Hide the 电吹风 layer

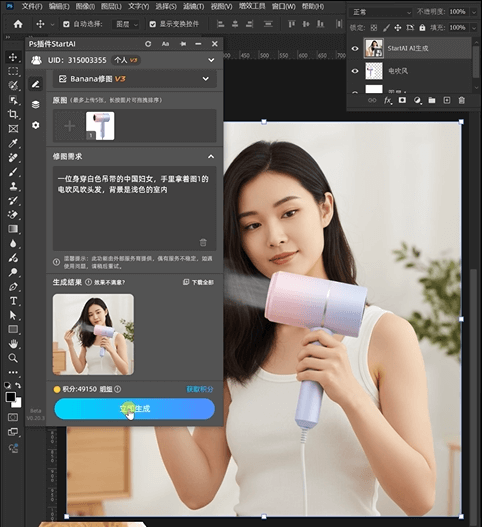(355, 71)
